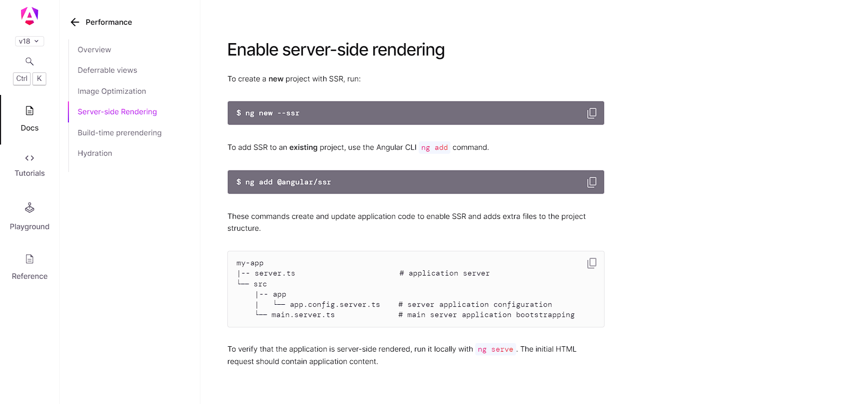Click the Angular logo
Viewport: 868px width, 404px height.
click(30, 16)
